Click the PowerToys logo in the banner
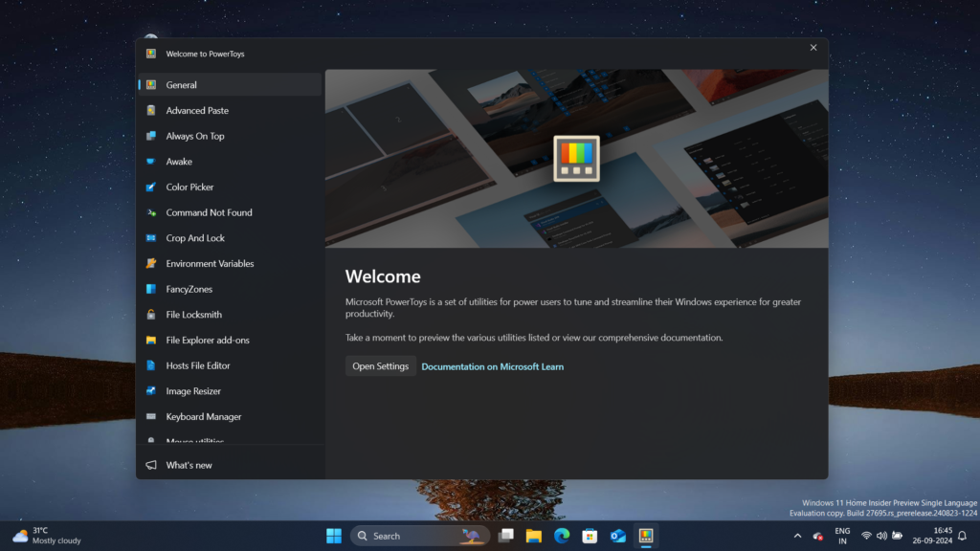 point(576,159)
